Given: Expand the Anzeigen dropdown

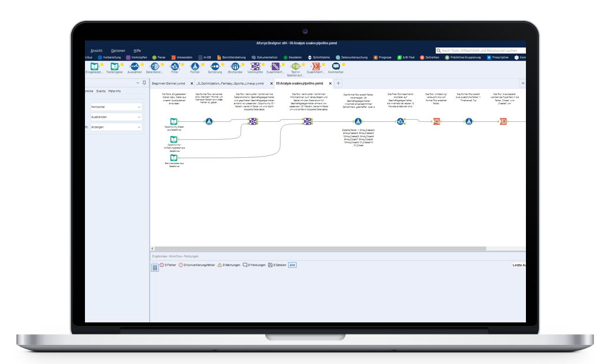Looking at the screenshot, I should pyautogui.click(x=116, y=127).
